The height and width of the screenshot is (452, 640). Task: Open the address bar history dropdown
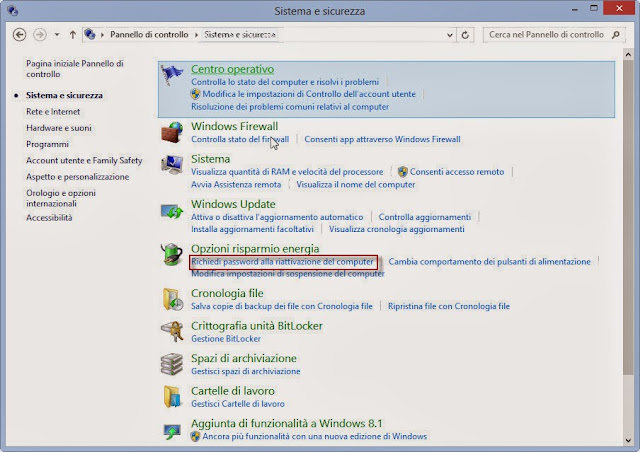click(x=449, y=35)
